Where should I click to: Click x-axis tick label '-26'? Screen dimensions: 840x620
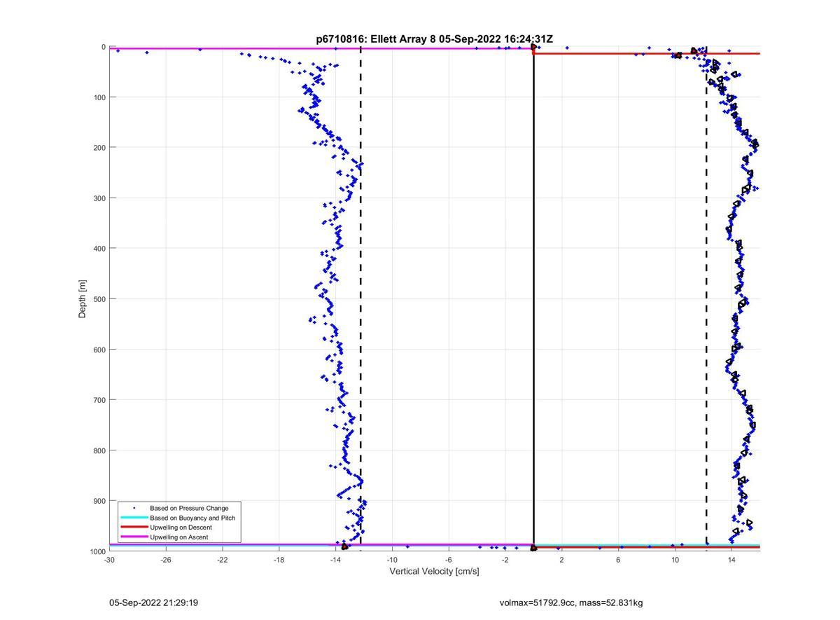coord(166,560)
